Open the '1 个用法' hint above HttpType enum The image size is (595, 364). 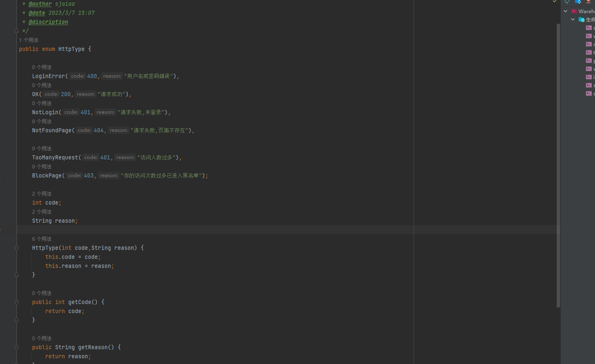[x=28, y=40]
